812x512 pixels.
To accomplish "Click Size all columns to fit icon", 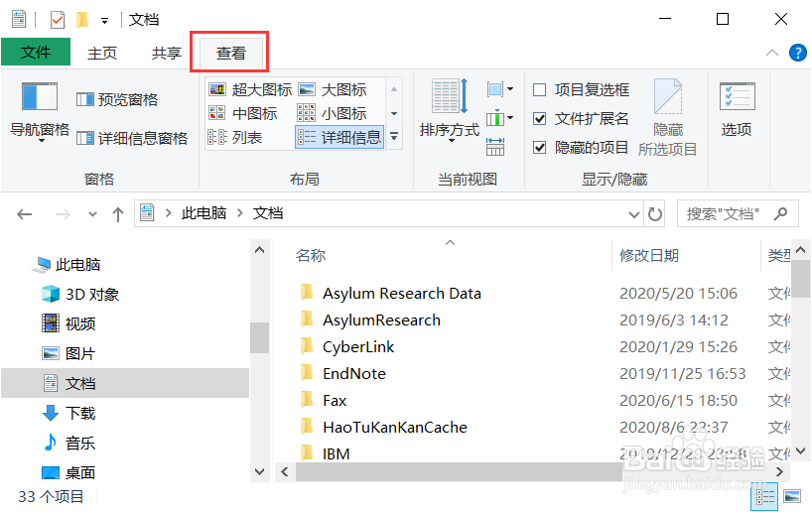I will tap(495, 147).
